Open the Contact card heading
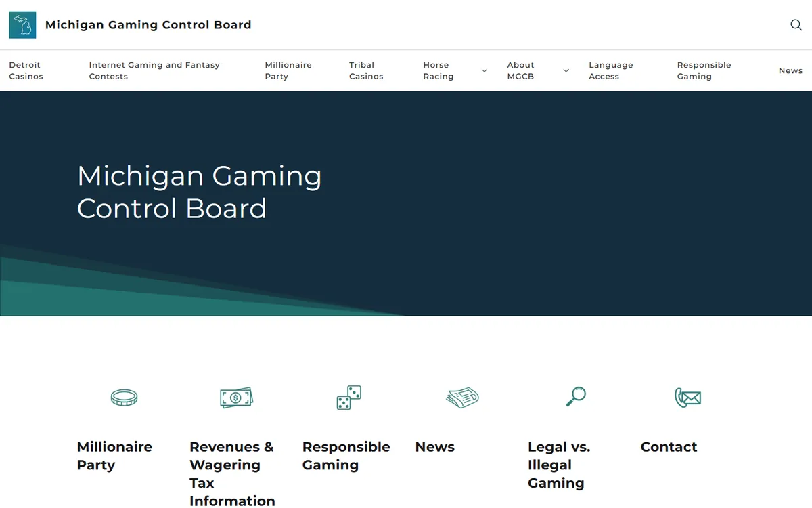Viewport: 812px width, 508px height. coord(669,447)
